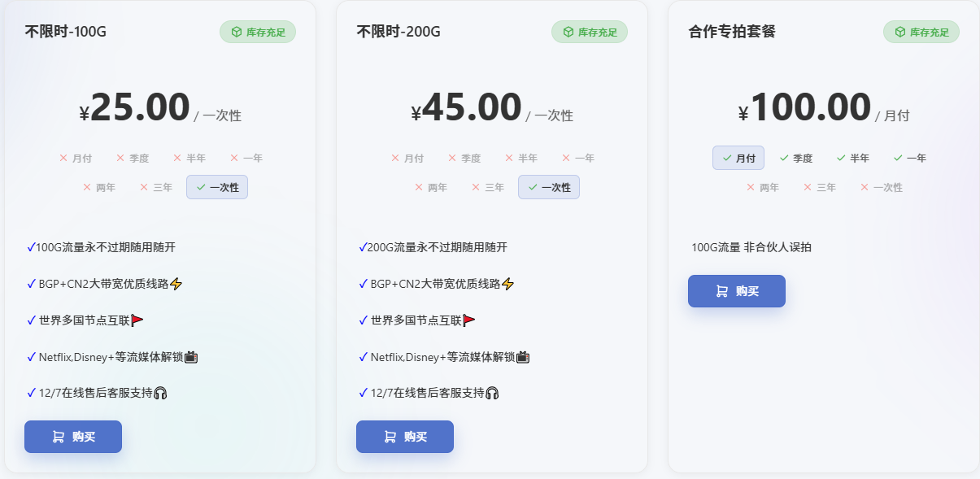Image resolution: width=980 pixels, height=479 pixels.
Task: Click the box icon in the 不限时-100G stock badge
Action: (237, 32)
